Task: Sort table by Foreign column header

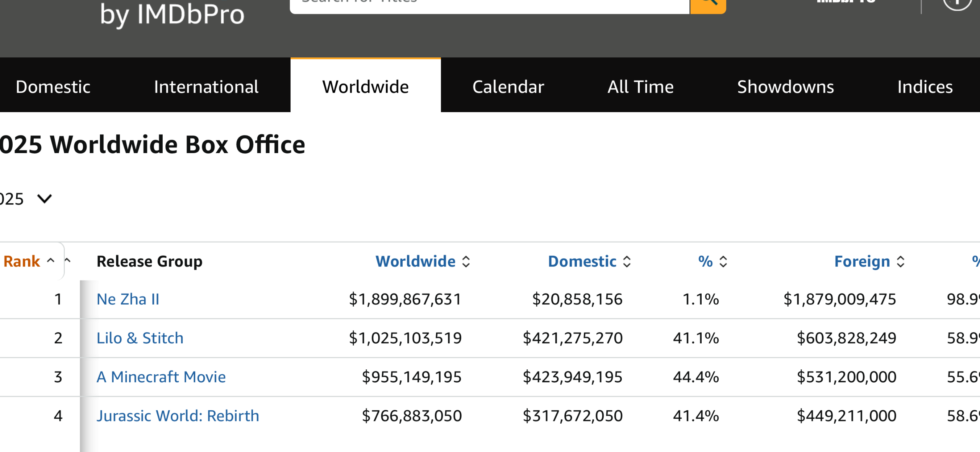Action: pyautogui.click(x=862, y=262)
